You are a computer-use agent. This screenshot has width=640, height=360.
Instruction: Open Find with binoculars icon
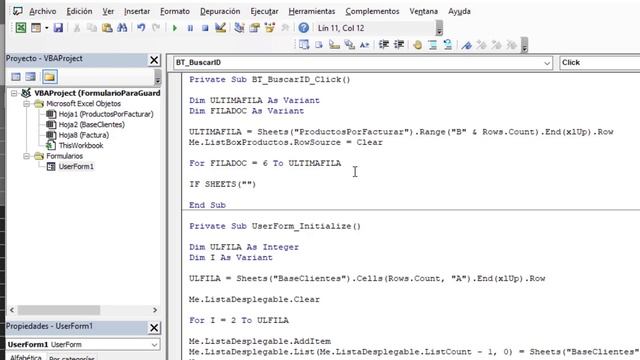tap(122, 28)
